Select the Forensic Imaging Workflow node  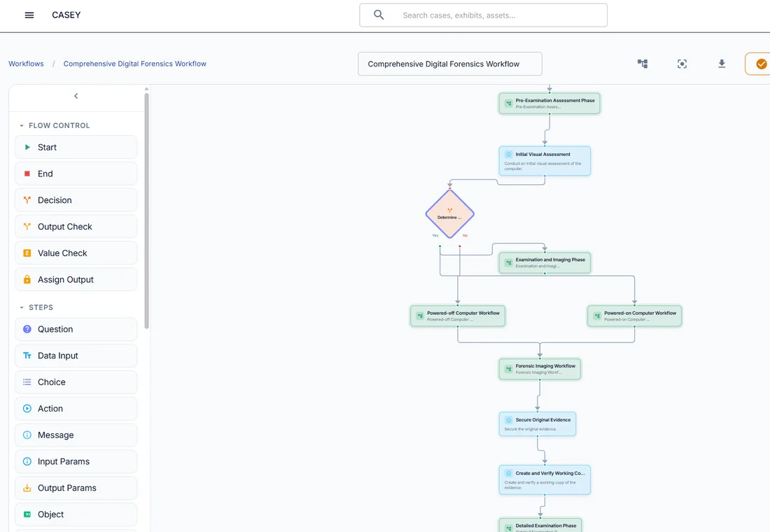click(540, 370)
